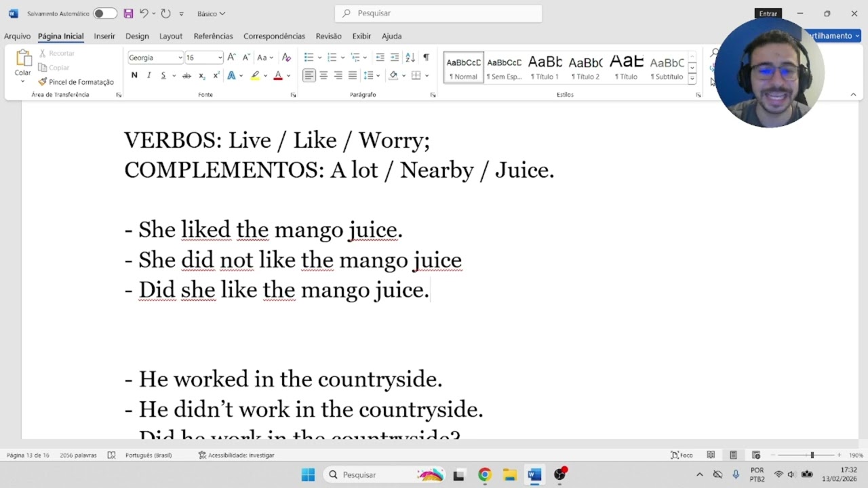This screenshot has width=868, height=488.
Task: Switch to the Revisão tab
Action: coord(329,36)
